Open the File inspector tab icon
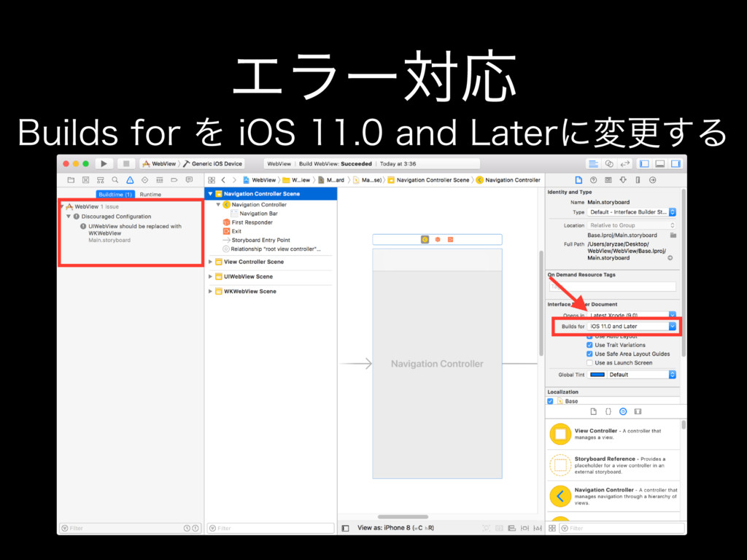The image size is (747, 560). (578, 180)
